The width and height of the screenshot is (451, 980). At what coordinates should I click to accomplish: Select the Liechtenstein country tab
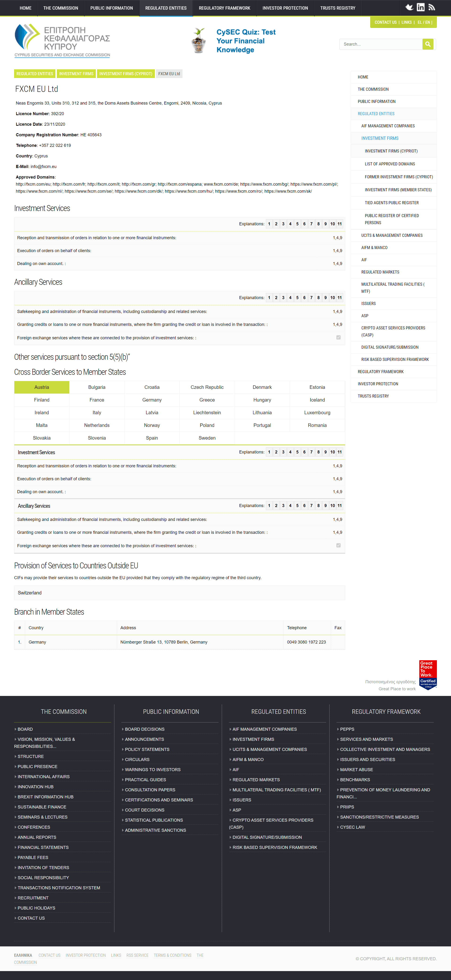tap(207, 412)
